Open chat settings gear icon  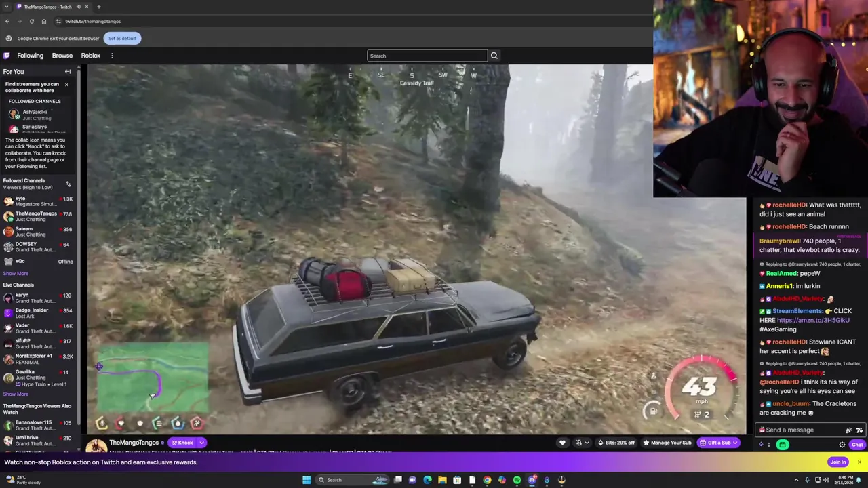coord(842,445)
